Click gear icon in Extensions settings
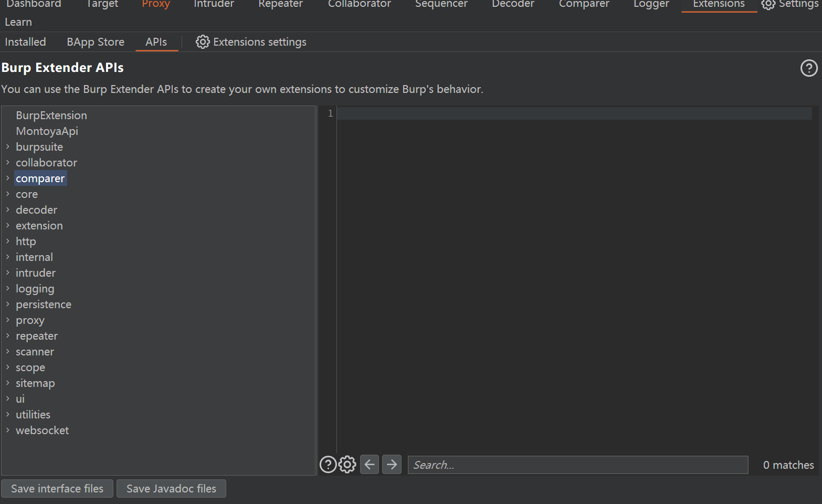Screen dimensions: 822x504 tap(203, 42)
